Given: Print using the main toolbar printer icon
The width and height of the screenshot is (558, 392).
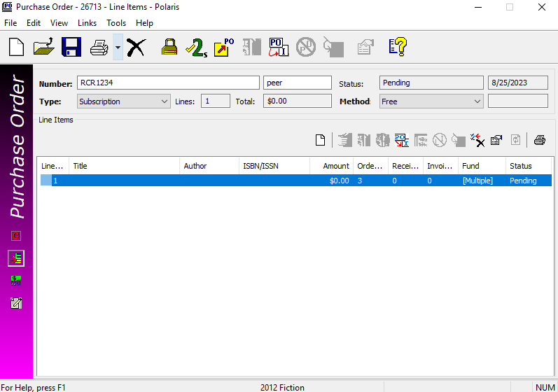Looking at the screenshot, I should coord(99,47).
